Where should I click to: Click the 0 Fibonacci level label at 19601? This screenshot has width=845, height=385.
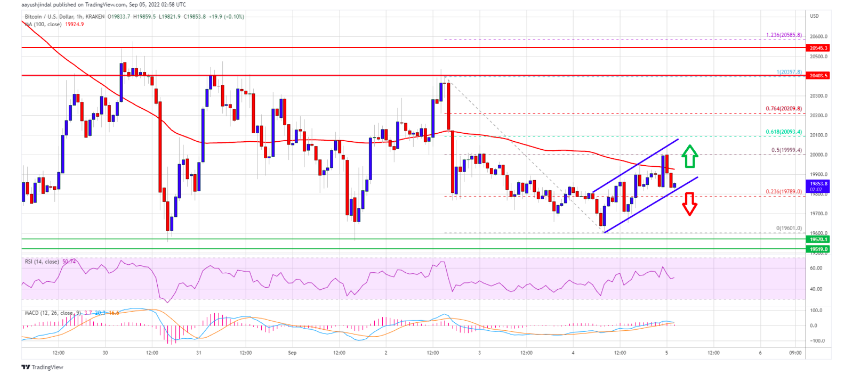click(789, 228)
